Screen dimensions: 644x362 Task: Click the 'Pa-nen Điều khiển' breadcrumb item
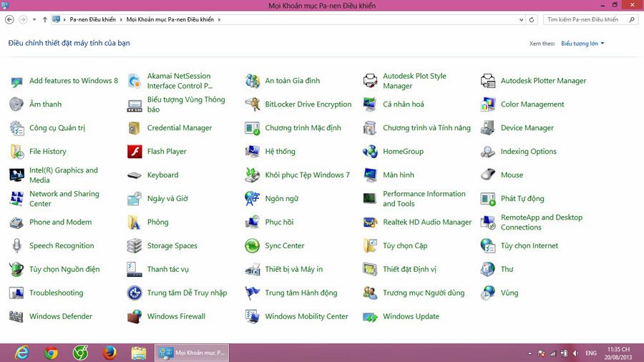(94, 19)
